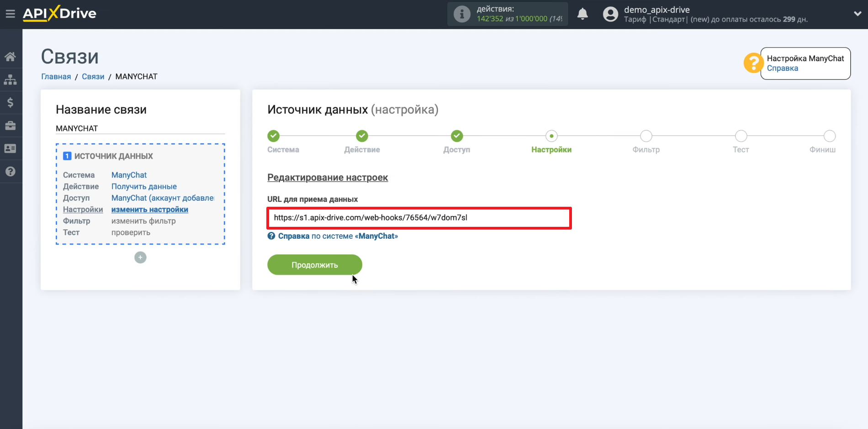Click изменить фильтр text
Image resolution: width=868 pixels, height=429 pixels.
143,221
